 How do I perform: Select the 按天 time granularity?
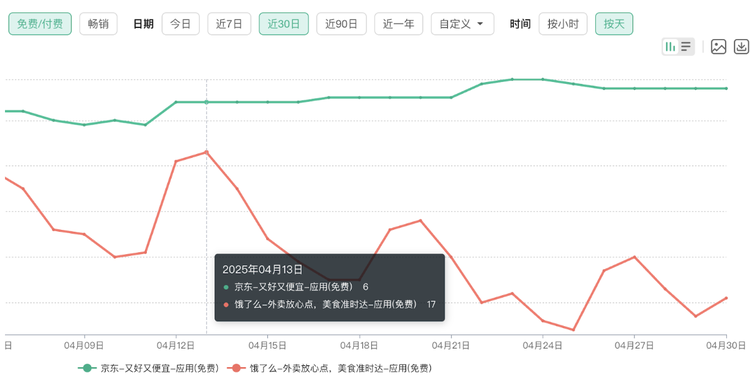click(614, 24)
